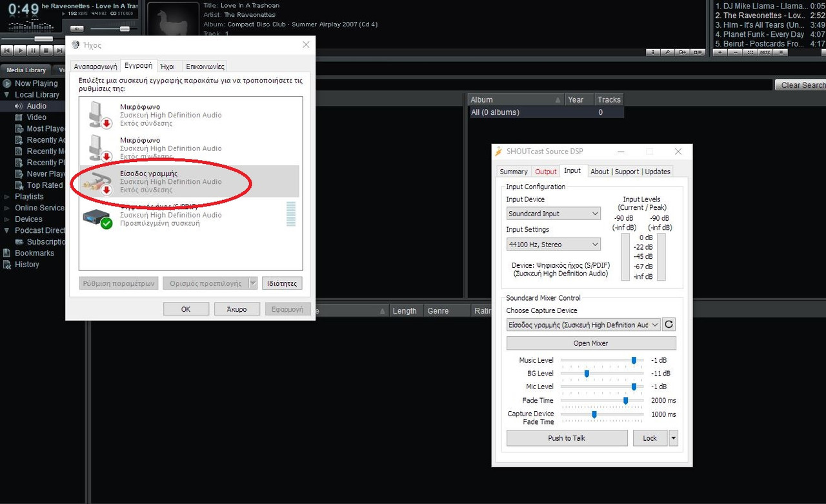Click the Fade Time slider handle
Image resolution: width=826 pixels, height=504 pixels.
[x=625, y=401]
